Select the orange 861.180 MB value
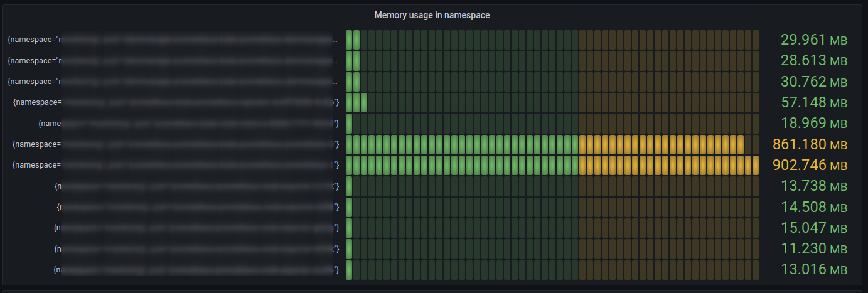This screenshot has height=293, width=868. pos(810,144)
